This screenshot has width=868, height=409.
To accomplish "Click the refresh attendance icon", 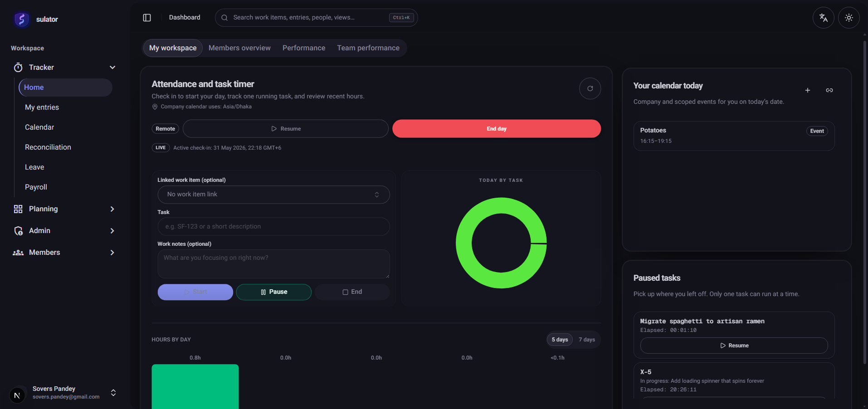I will pyautogui.click(x=590, y=88).
